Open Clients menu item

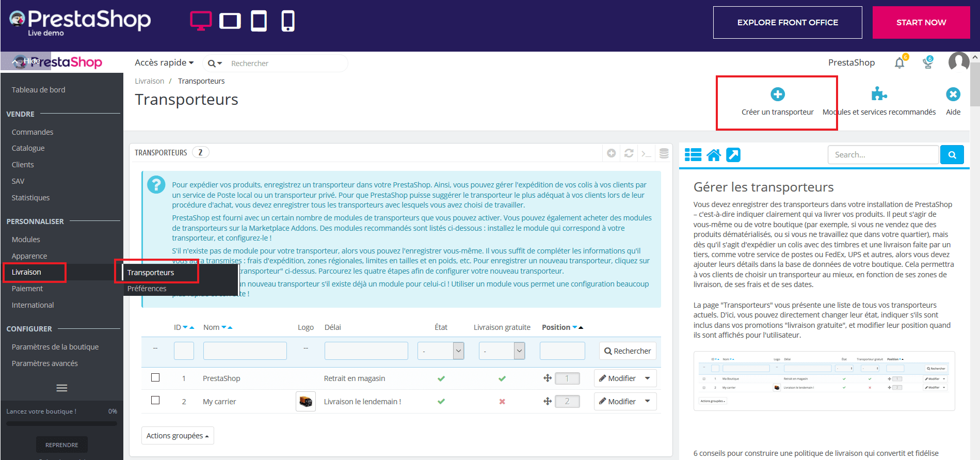23,165
